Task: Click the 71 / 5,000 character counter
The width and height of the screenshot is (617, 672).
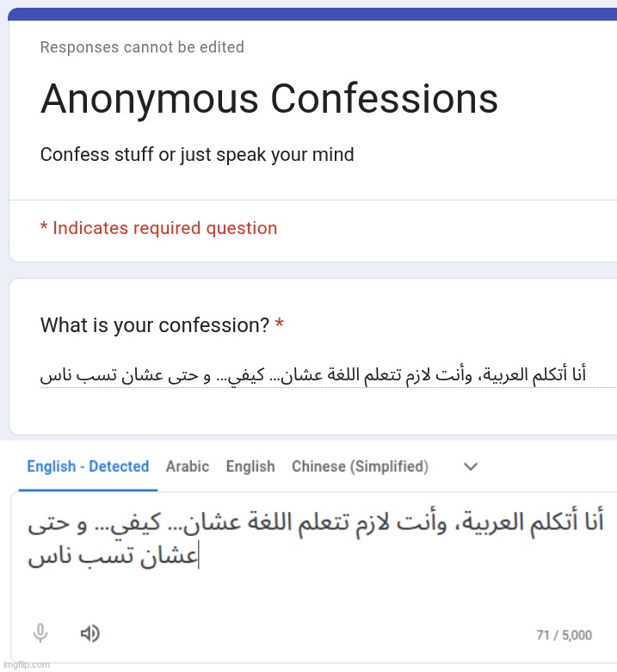Action: tap(564, 635)
